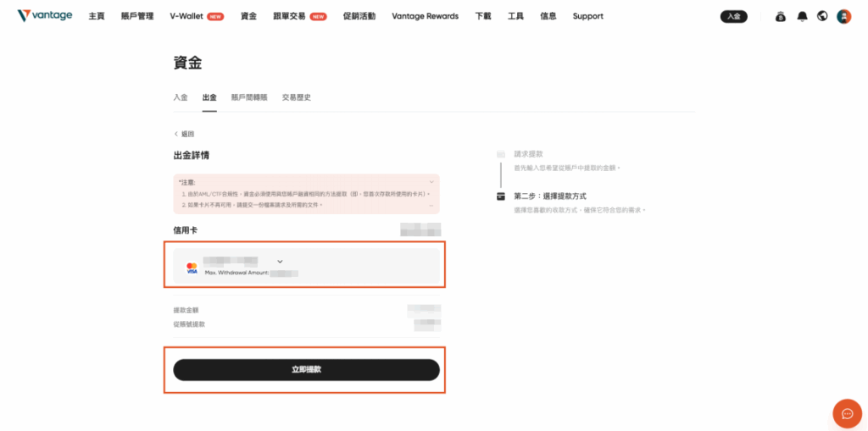
Task: Click the 第二步 step icon
Action: pyautogui.click(x=501, y=196)
